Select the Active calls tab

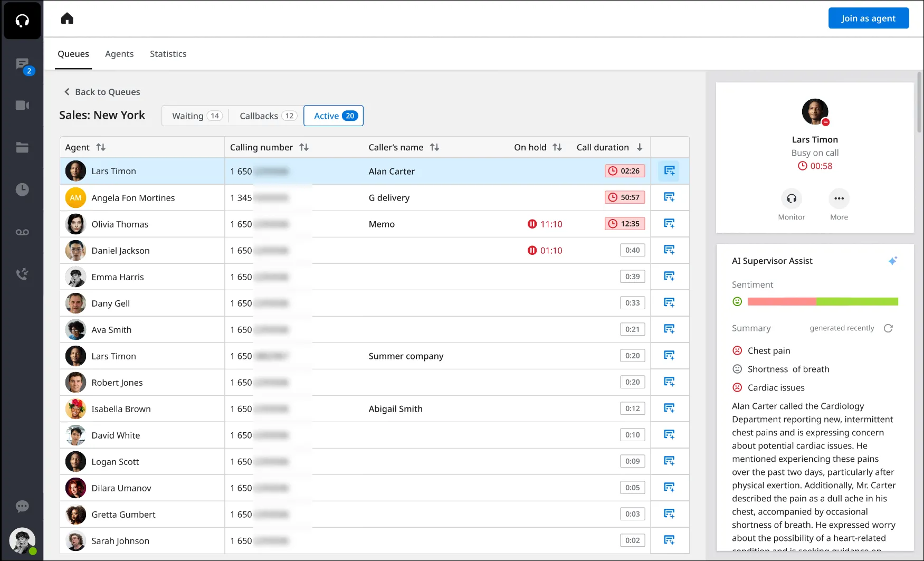point(334,116)
